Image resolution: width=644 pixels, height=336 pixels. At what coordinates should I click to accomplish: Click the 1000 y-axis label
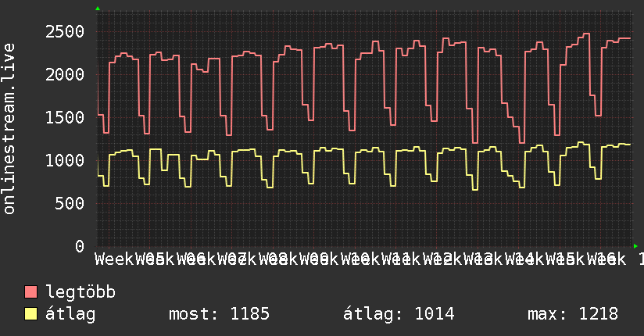pos(64,161)
